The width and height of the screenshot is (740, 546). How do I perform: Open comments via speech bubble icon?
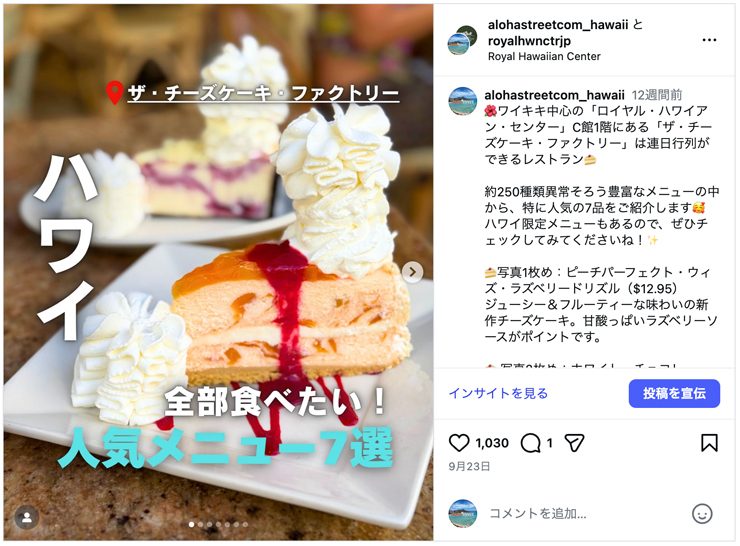click(x=530, y=443)
